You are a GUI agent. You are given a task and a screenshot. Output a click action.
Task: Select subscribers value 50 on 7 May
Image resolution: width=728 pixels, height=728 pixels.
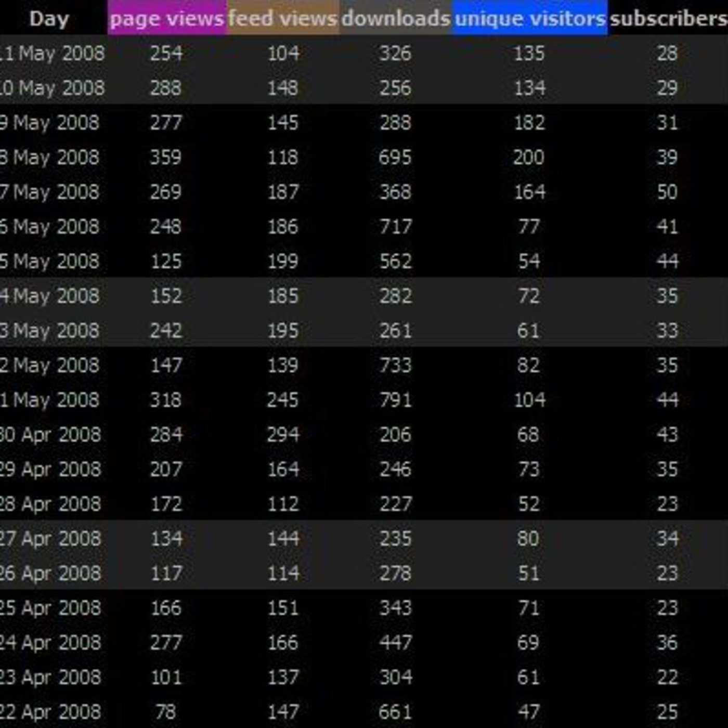pos(667,192)
